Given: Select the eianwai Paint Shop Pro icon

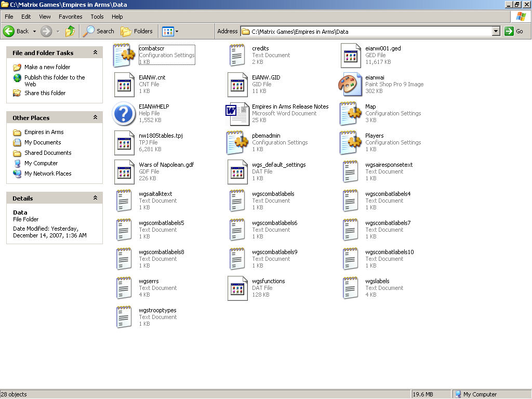Looking at the screenshot, I should [x=350, y=84].
